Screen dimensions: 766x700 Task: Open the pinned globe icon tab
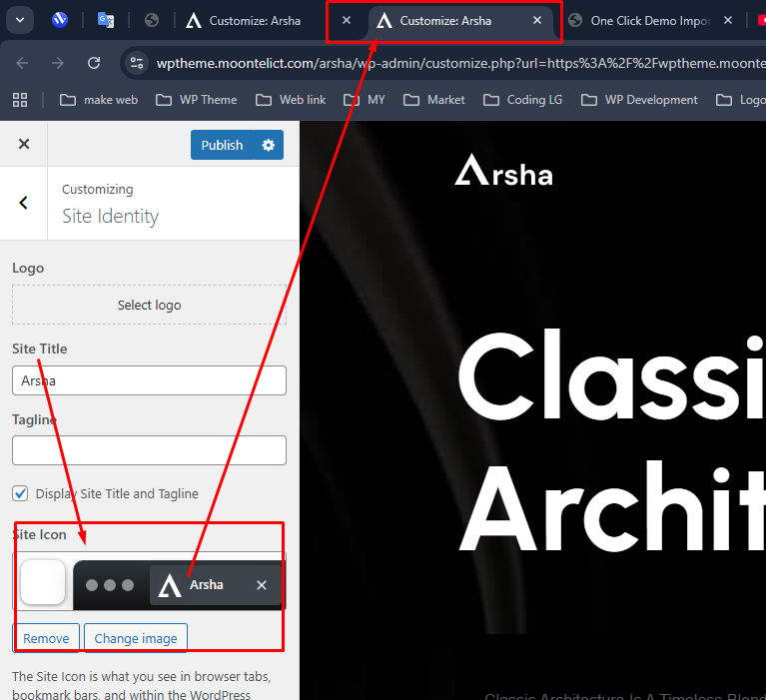pos(152,20)
